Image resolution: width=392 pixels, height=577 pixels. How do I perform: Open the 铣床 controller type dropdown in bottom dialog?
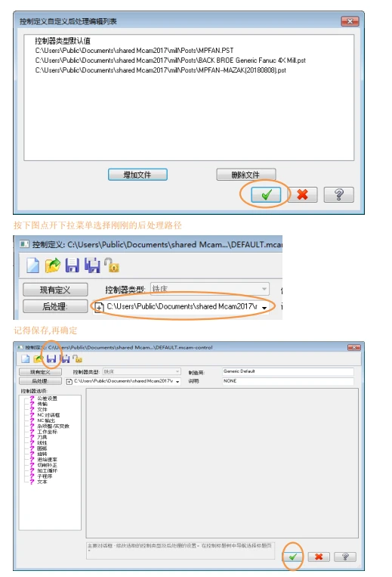click(x=141, y=371)
